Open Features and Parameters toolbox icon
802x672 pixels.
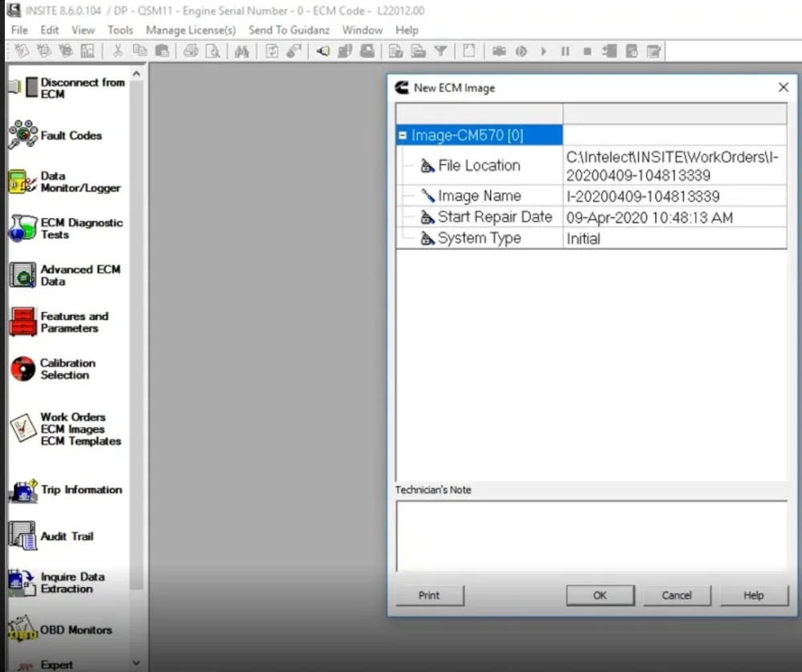click(x=23, y=322)
